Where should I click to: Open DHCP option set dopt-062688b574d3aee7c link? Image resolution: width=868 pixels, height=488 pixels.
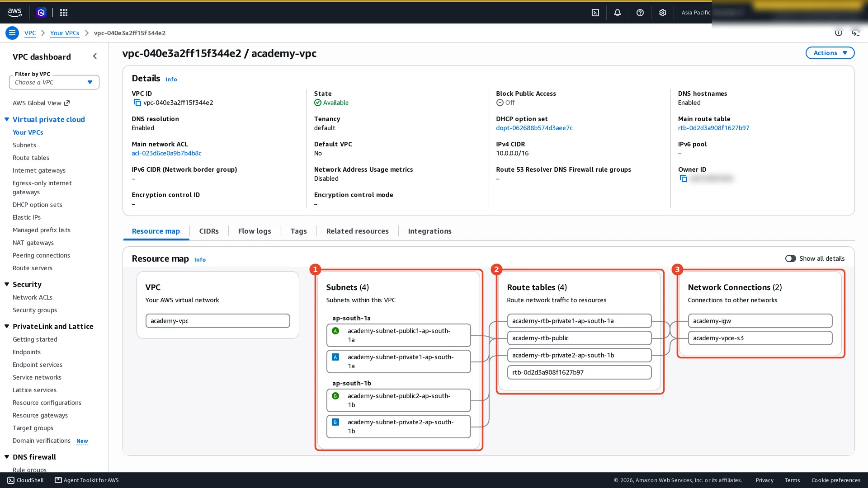534,128
